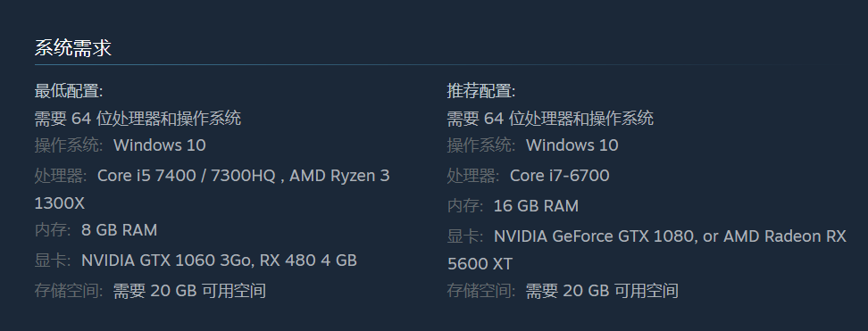Image resolution: width=868 pixels, height=331 pixels.
Task: Click the minimum 64 位处理器和操作系统 note
Action: [x=138, y=118]
